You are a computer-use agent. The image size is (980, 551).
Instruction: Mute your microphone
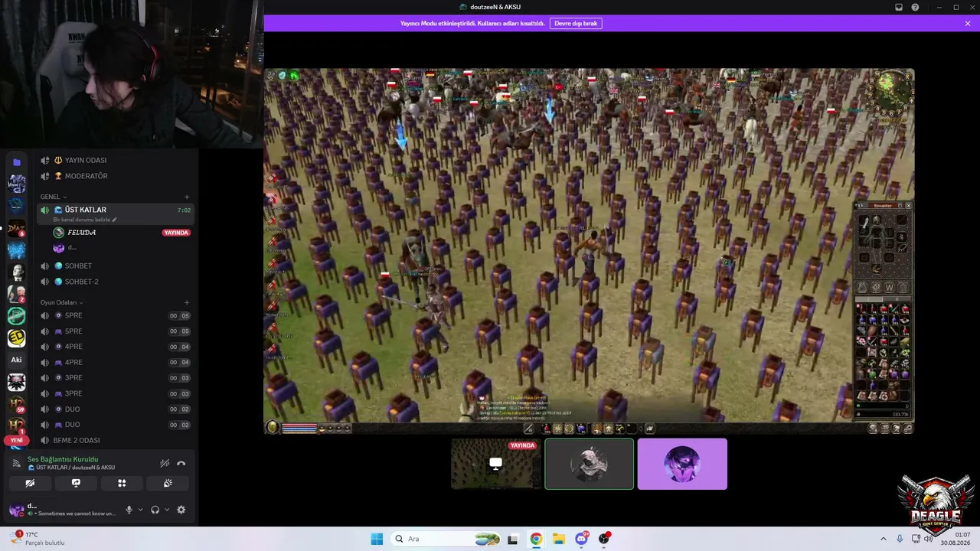[x=129, y=510]
